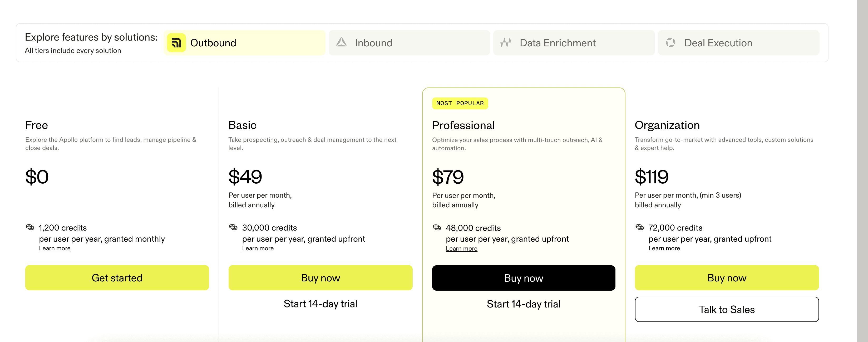Buy the Basic plan now
Image resolution: width=868 pixels, height=342 pixels.
tap(320, 278)
